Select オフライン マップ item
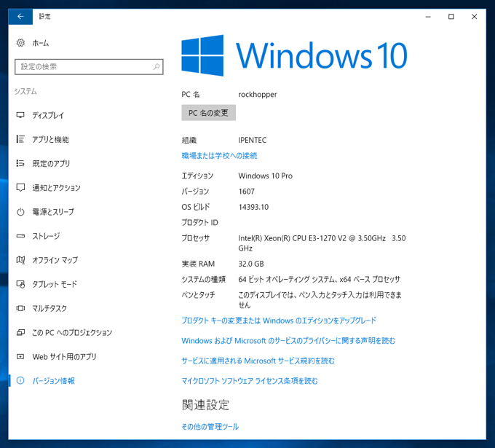 point(55,260)
